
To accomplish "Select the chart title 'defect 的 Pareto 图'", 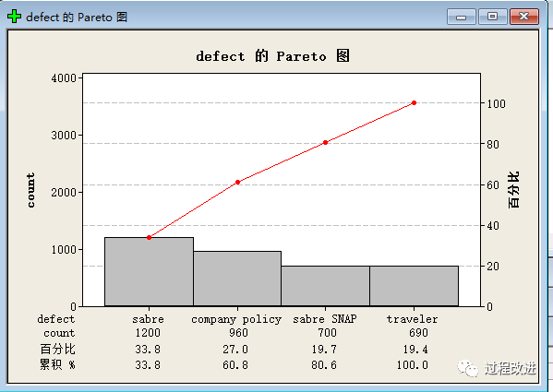I will pyautogui.click(x=272, y=56).
